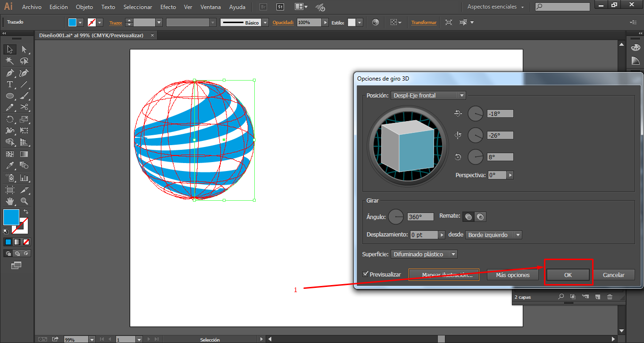
Task: Select the Mesh tool
Action: tap(9, 154)
